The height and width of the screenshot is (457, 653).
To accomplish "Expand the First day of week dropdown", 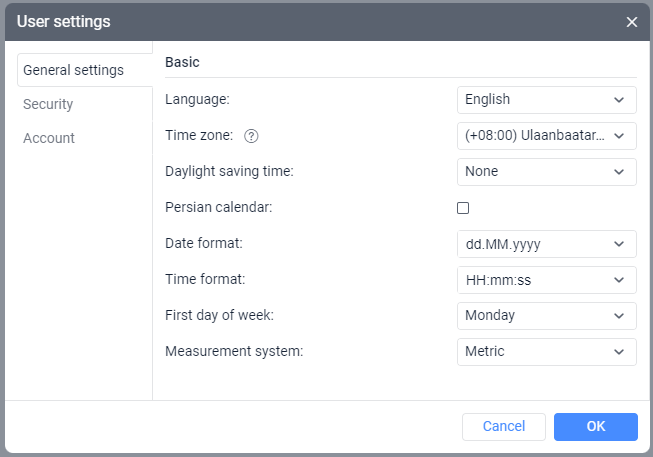I will click(x=546, y=316).
